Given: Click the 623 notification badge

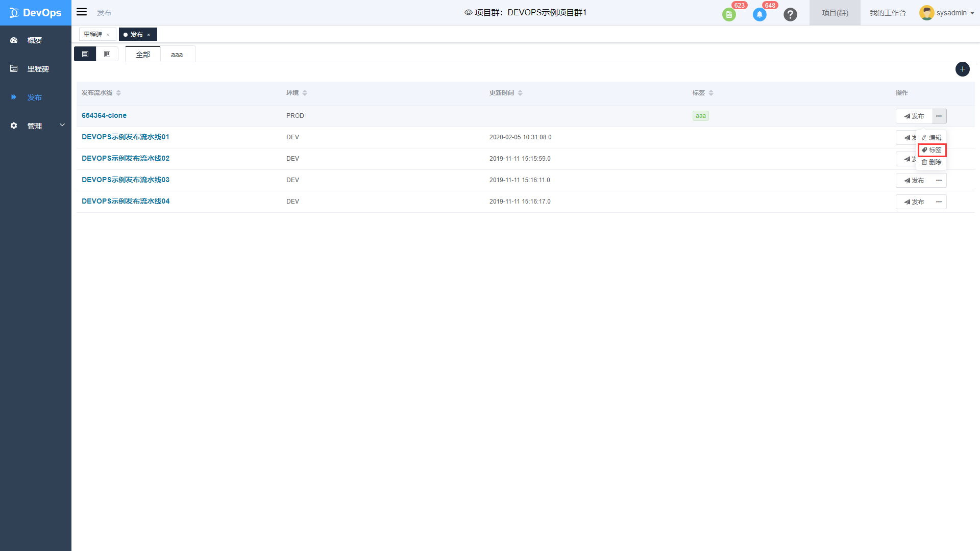Looking at the screenshot, I should click(x=739, y=5).
